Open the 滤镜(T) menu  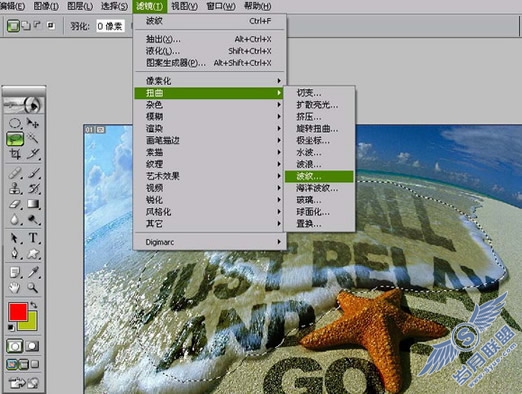pos(150,6)
